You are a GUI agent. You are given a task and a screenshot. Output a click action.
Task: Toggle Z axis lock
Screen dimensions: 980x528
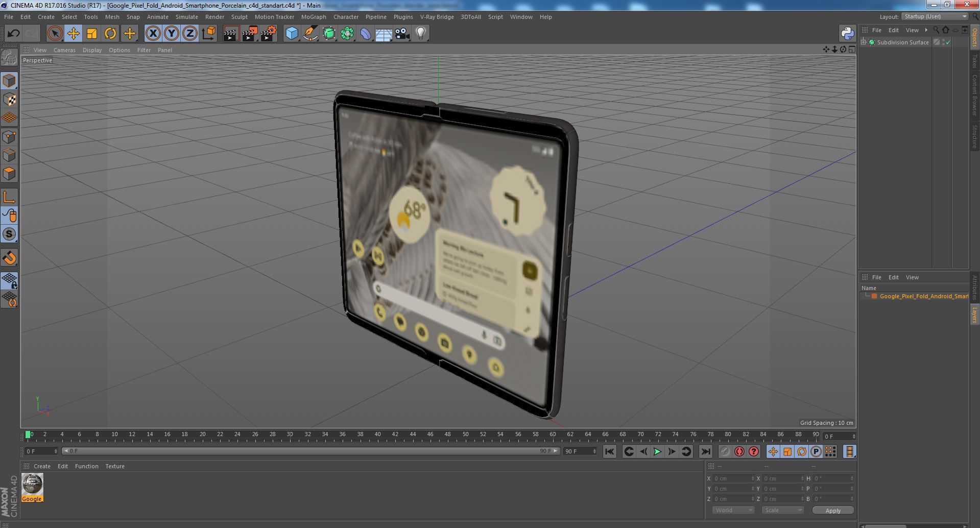point(190,34)
